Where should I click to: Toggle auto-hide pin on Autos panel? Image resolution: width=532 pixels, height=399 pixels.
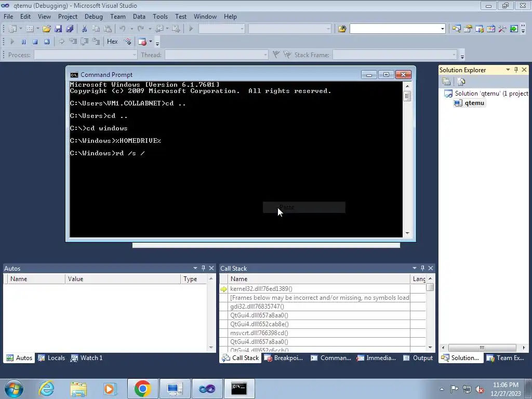point(203,268)
